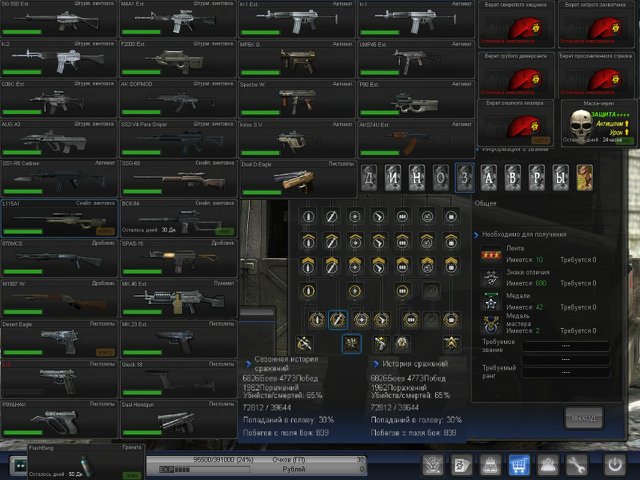Viewport: 640px width, 480px height.
Task: Open the inventory bag icon
Action: pyautogui.click(x=490, y=465)
